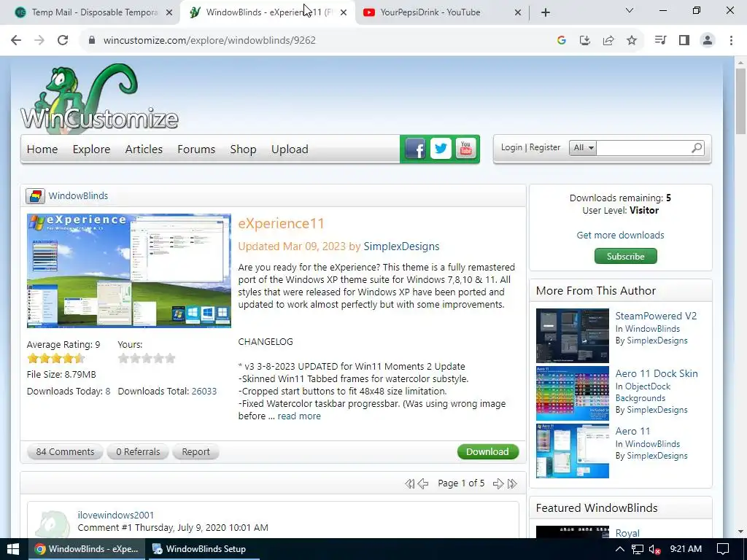Open the SimplexDesigns author link in title
This screenshot has width=747, height=560.
[401, 246]
